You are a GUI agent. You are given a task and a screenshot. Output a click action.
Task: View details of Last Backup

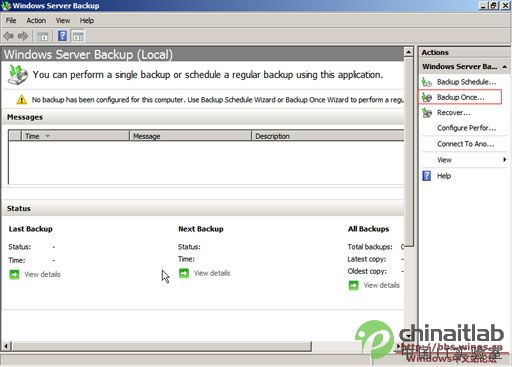tap(42, 274)
